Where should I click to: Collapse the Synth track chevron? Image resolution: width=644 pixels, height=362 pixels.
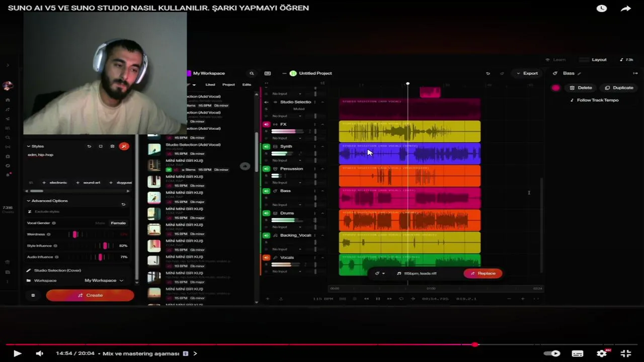click(x=323, y=146)
